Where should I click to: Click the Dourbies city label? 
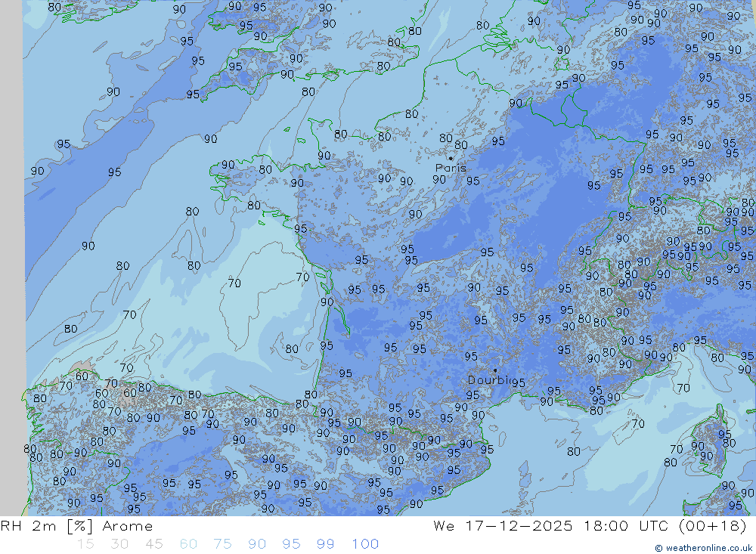pos(490,380)
